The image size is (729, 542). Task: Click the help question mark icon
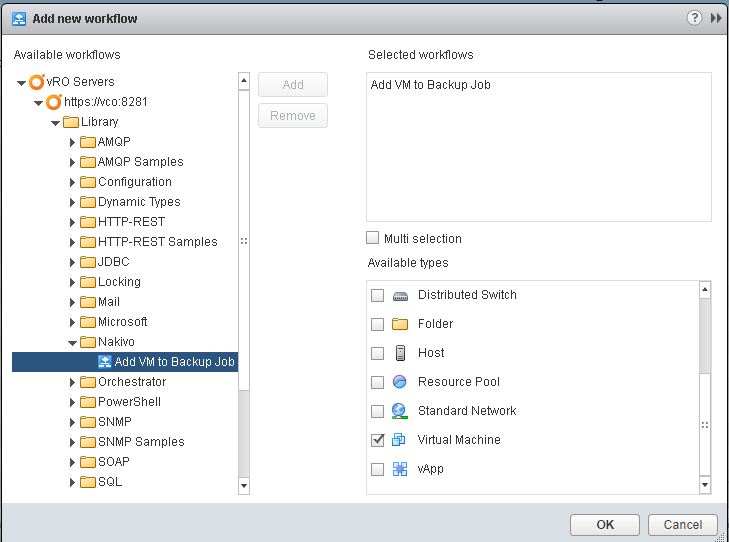[694, 18]
